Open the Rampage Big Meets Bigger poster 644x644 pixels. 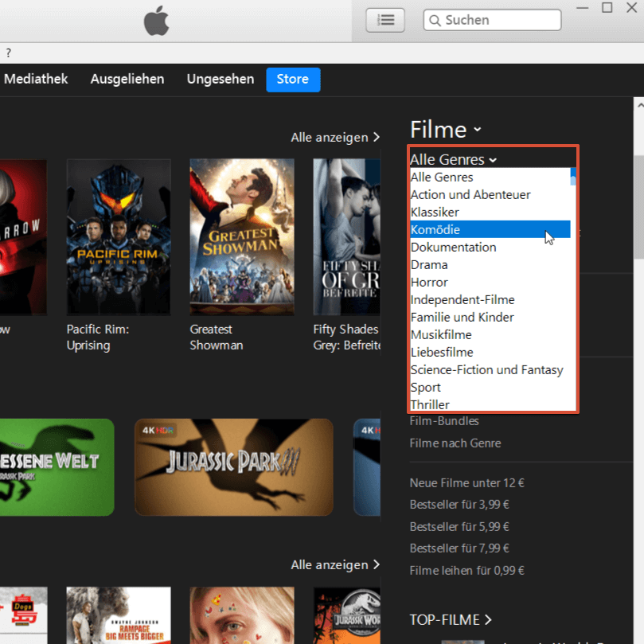point(119,615)
